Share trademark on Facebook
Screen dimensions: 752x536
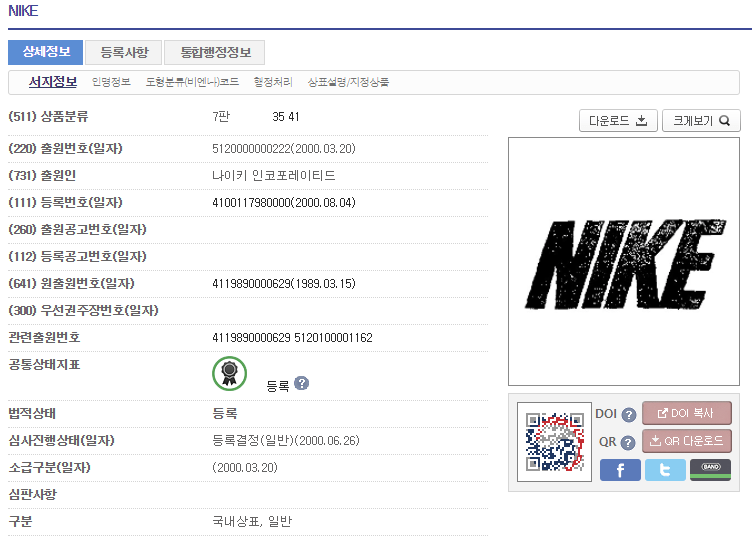click(x=620, y=470)
